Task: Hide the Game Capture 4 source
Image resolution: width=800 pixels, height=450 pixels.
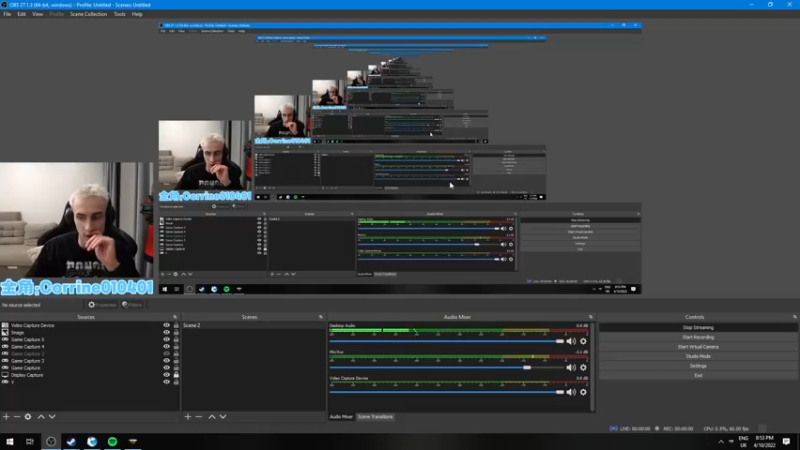Action: pyautogui.click(x=166, y=346)
